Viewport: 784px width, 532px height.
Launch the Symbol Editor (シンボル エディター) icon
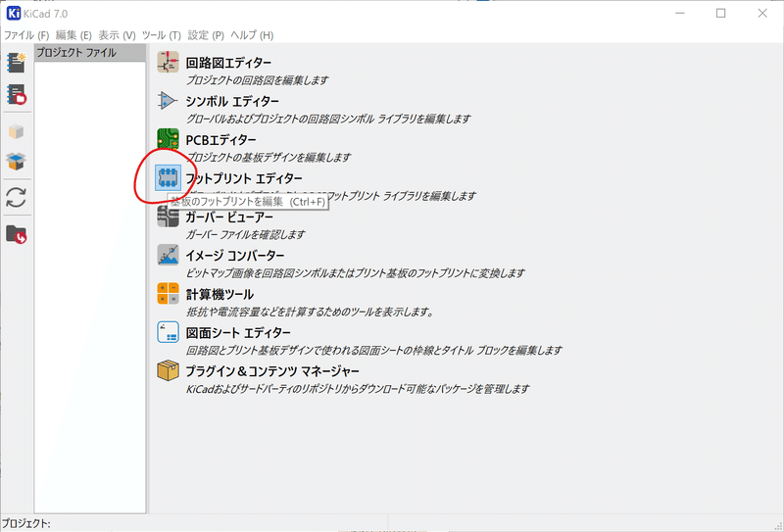[168, 101]
